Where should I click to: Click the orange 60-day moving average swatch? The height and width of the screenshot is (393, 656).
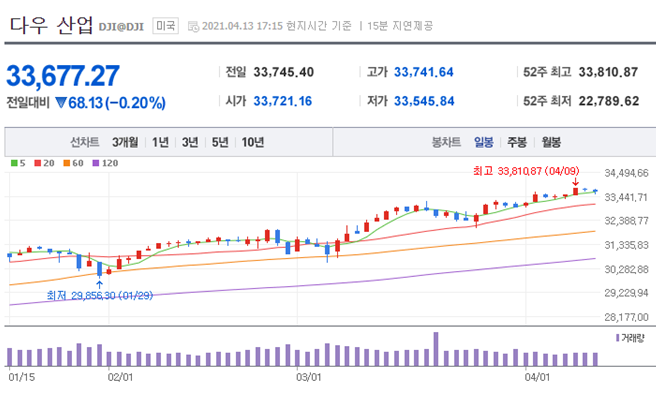click(x=67, y=163)
